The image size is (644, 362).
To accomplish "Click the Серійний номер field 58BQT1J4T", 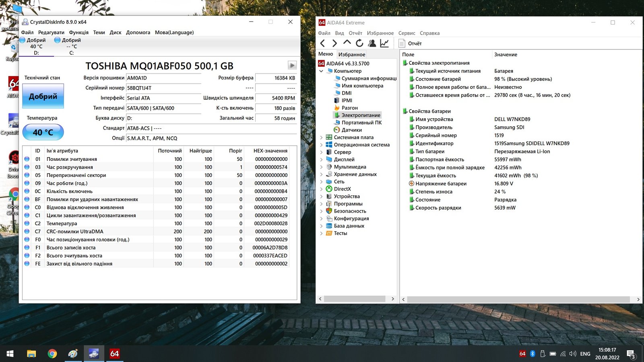I will (163, 88).
